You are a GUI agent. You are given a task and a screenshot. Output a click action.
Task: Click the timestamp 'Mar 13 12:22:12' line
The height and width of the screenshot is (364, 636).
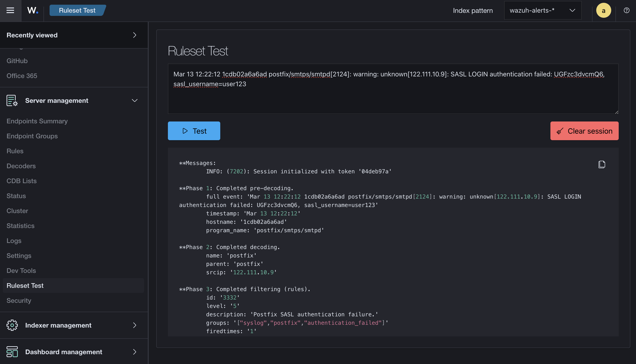click(x=253, y=214)
